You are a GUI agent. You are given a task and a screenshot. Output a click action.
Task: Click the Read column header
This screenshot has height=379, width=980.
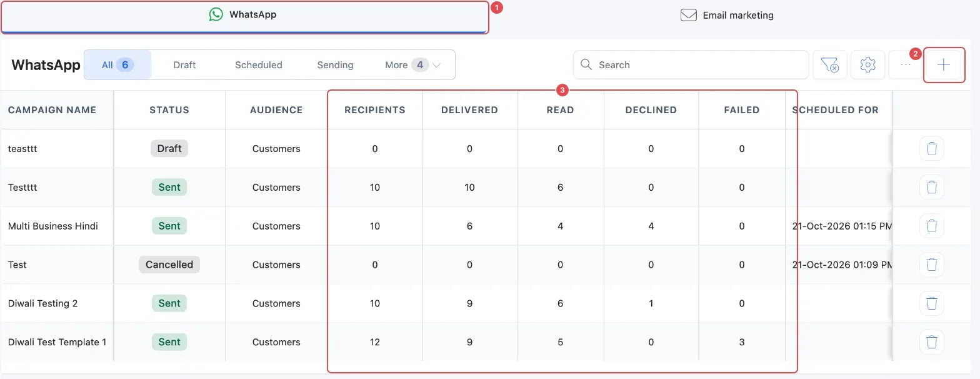coord(560,110)
